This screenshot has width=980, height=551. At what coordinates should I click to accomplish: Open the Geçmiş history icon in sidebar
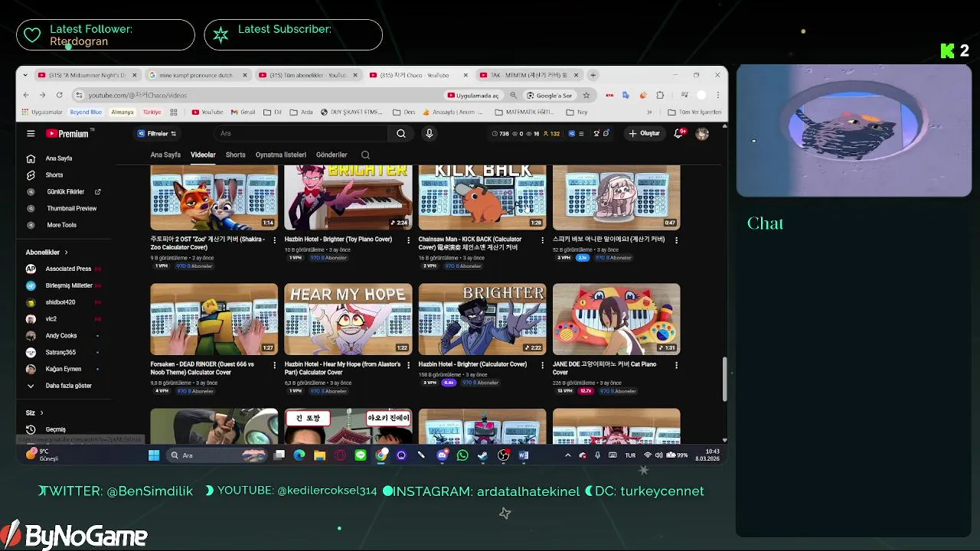[x=31, y=429]
